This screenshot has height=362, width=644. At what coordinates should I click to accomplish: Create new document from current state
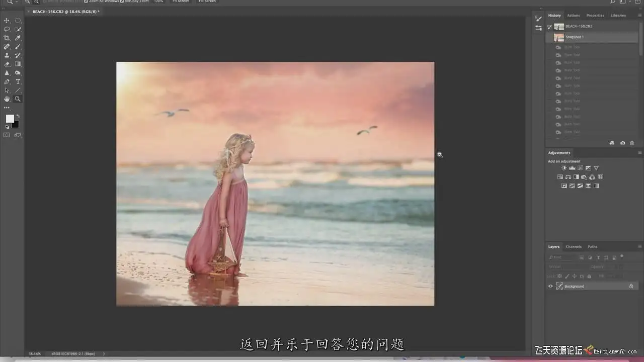click(612, 143)
